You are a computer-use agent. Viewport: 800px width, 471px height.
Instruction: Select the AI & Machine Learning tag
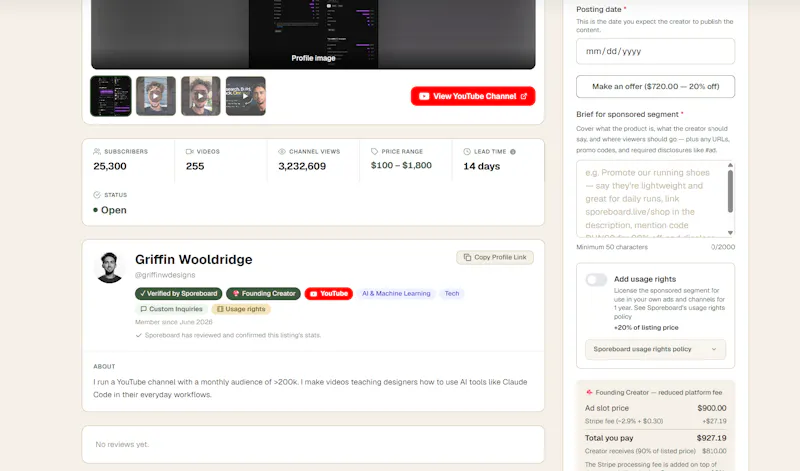click(x=396, y=293)
